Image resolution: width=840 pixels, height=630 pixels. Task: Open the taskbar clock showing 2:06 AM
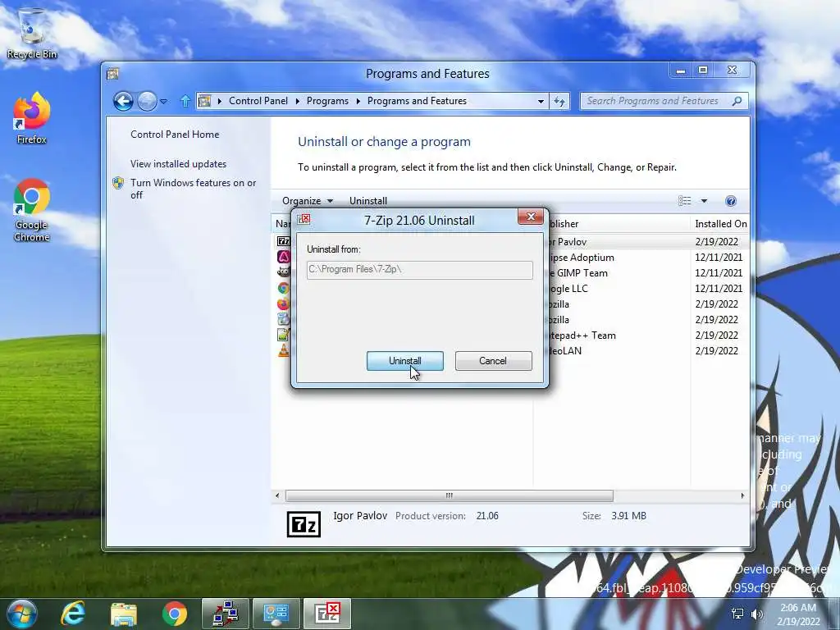798,614
